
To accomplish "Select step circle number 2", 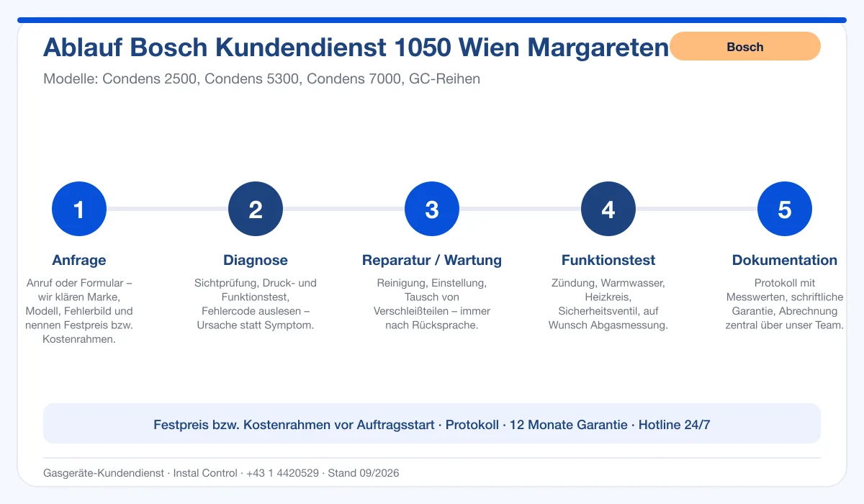I will 256,210.
